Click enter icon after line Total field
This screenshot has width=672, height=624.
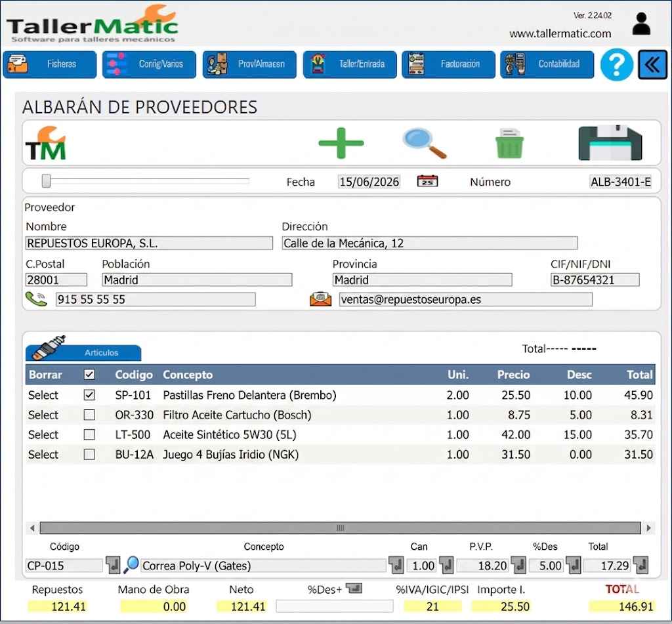pos(641,566)
